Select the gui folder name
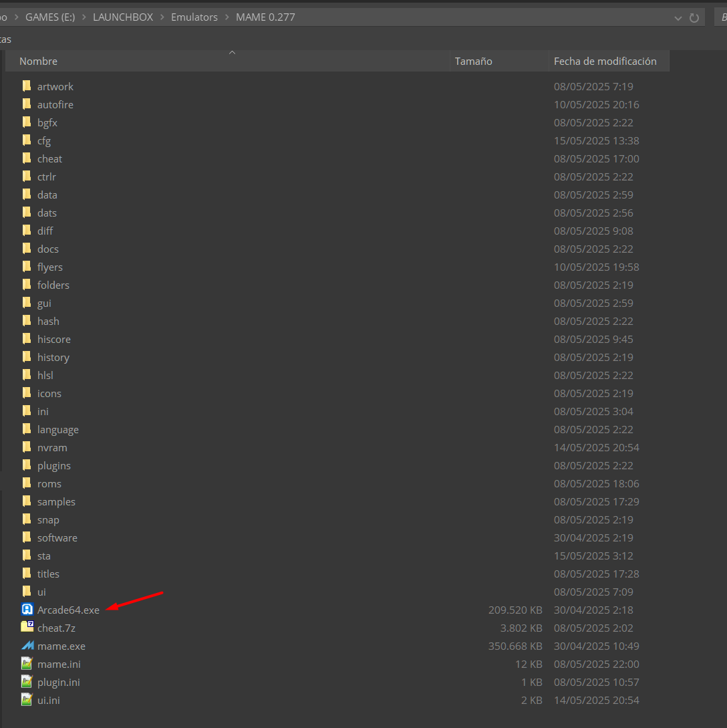Image resolution: width=727 pixels, height=728 pixels. pyautogui.click(x=44, y=304)
